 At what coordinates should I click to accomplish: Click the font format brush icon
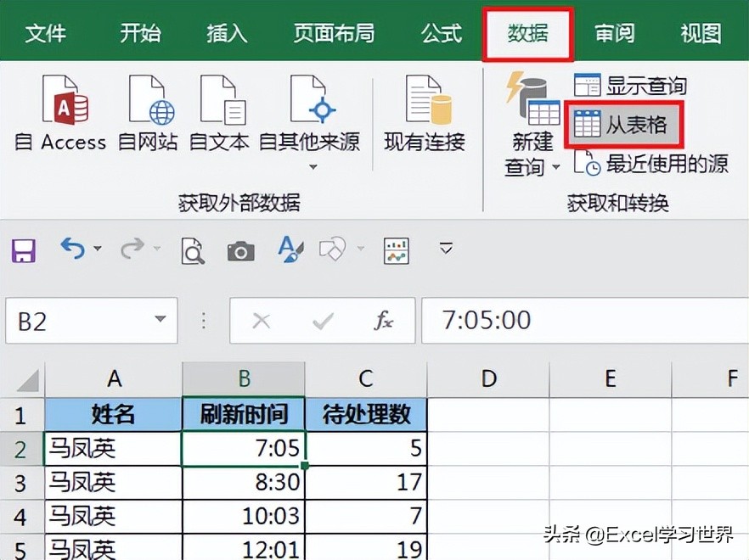pyautogui.click(x=290, y=249)
